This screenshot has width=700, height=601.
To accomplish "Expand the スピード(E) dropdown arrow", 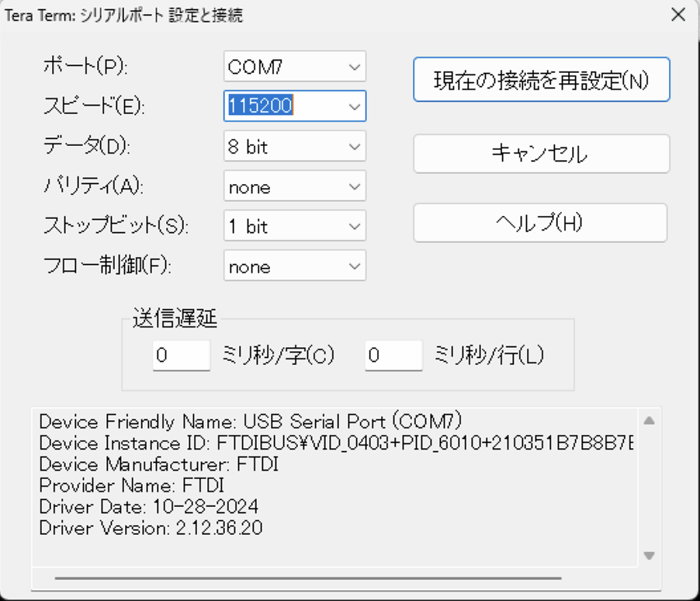I will (355, 106).
